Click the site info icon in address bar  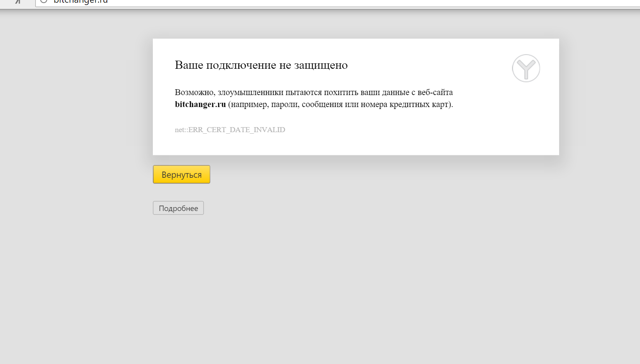[44, 1]
